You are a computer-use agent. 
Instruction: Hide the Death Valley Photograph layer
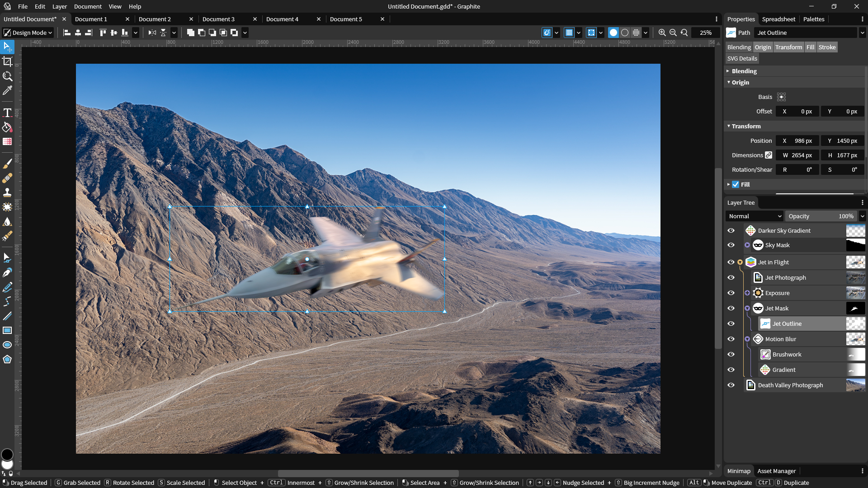731,385
